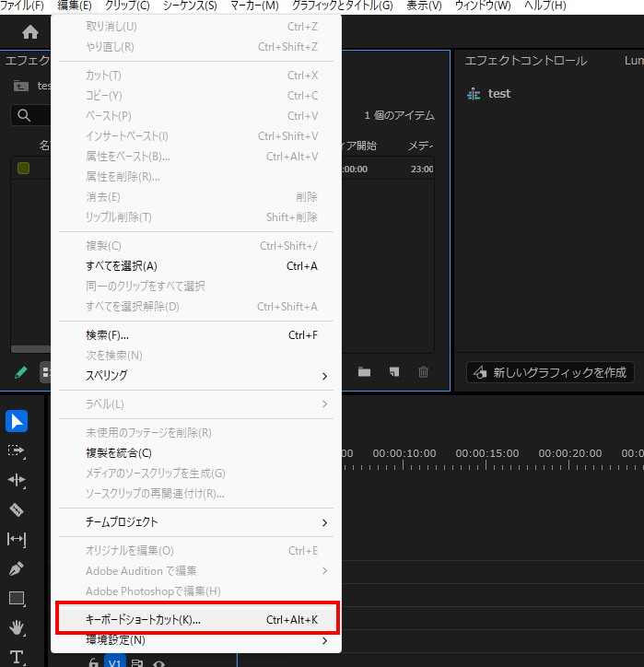Choose the Ripple Edit tool
The height and width of the screenshot is (667, 644).
coord(17,480)
